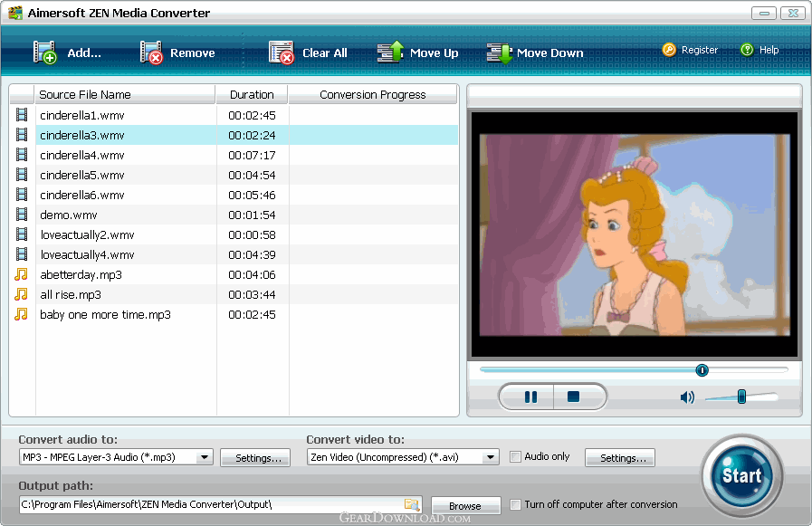Click the Remove label in the toolbar
The height and width of the screenshot is (526, 812).
193,53
